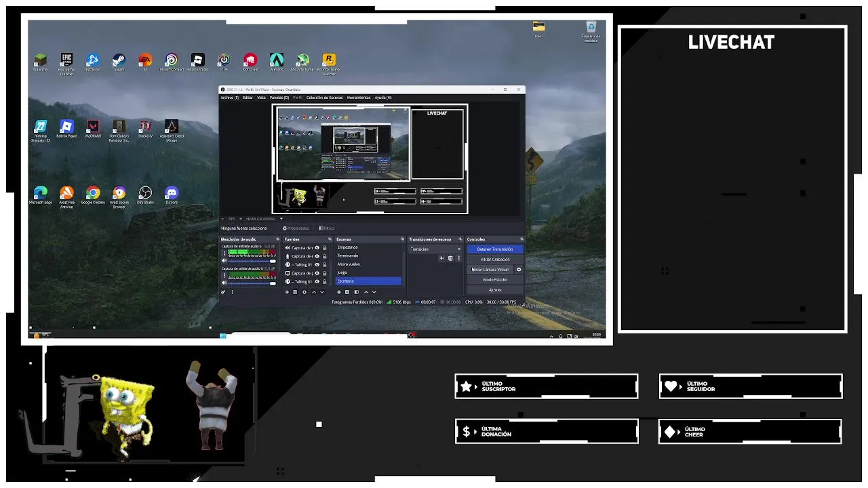This screenshot has width=868, height=488.
Task: Move selected source down arrow
Action: (322, 292)
